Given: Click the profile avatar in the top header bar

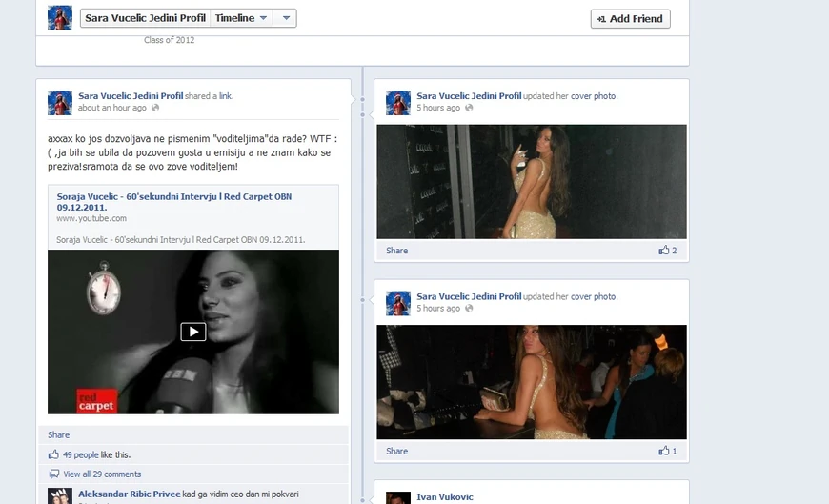Looking at the screenshot, I should 60,17.
